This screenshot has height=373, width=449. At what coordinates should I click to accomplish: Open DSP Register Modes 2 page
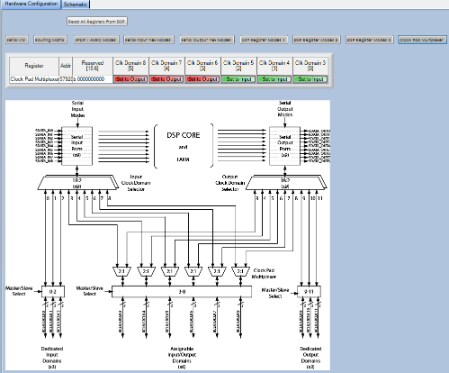316,40
